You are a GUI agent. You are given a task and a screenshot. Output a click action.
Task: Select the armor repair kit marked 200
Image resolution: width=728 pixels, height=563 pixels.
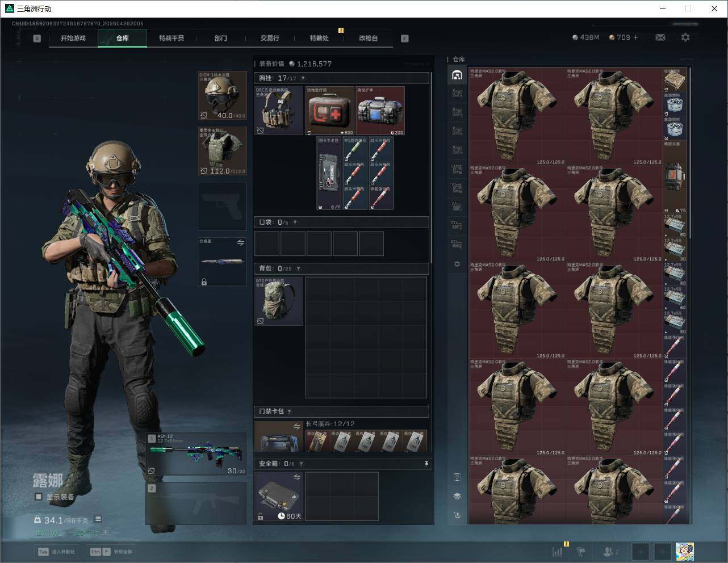[380, 111]
